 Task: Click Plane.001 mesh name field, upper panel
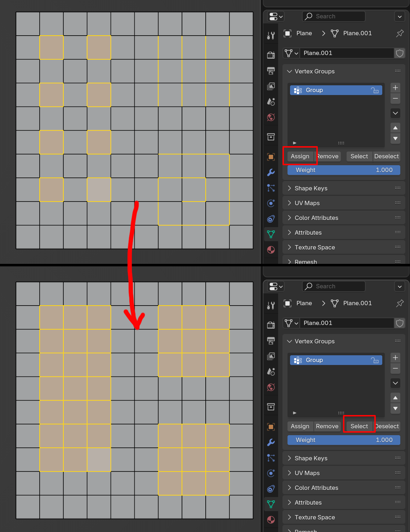[x=347, y=53]
